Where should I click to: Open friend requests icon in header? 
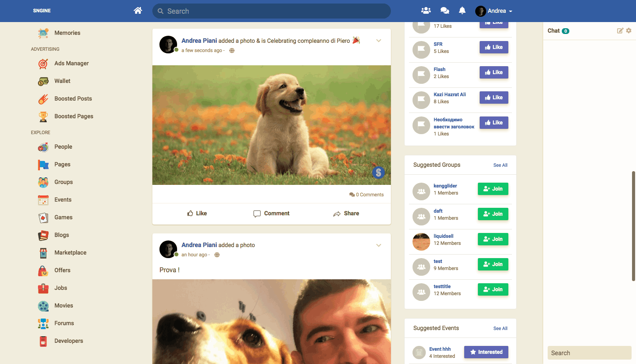(x=426, y=11)
